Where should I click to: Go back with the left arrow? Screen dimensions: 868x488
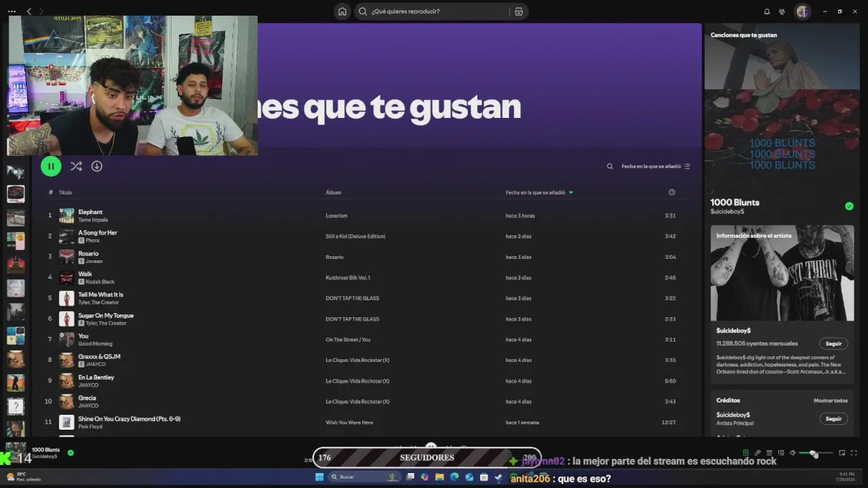point(28,12)
